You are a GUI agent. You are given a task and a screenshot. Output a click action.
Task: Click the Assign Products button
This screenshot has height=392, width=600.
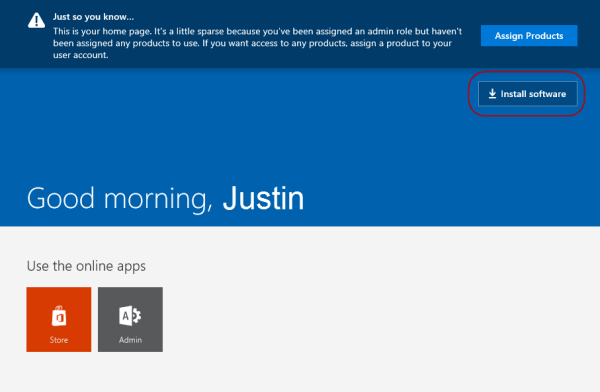[x=529, y=36]
